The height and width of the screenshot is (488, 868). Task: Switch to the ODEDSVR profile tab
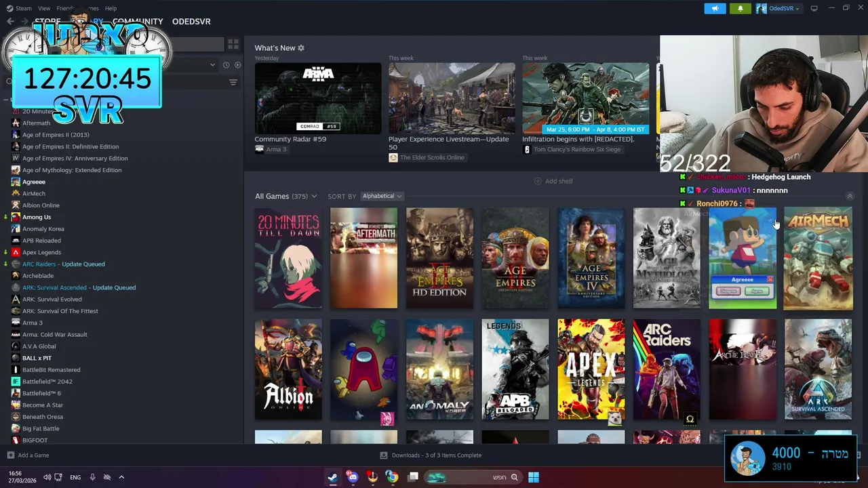[x=191, y=22]
